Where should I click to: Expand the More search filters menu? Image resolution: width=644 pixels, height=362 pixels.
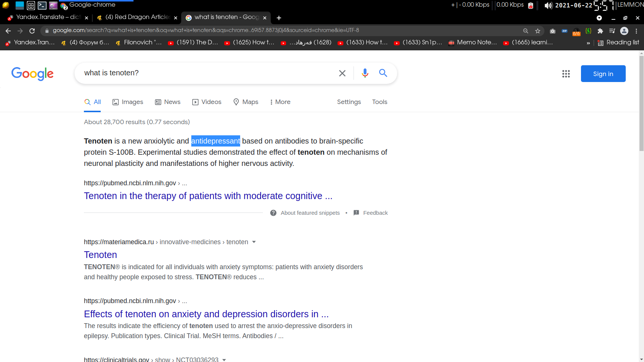click(280, 102)
